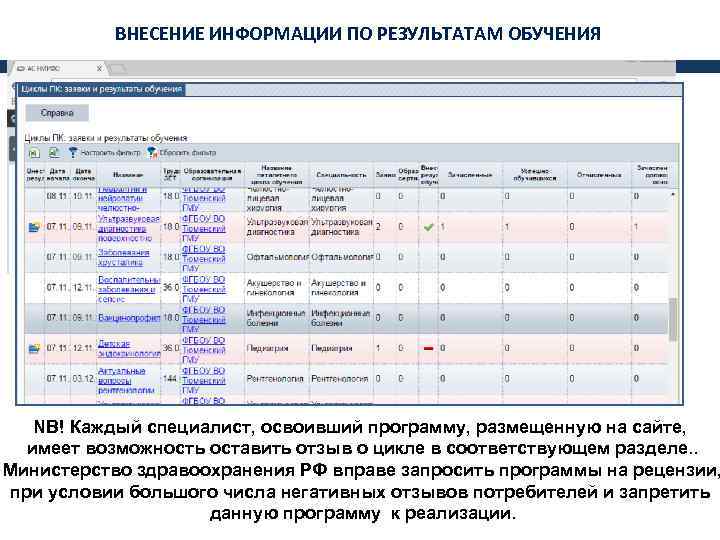Click the Заявки column header
720x540 pixels.
pos(385,174)
